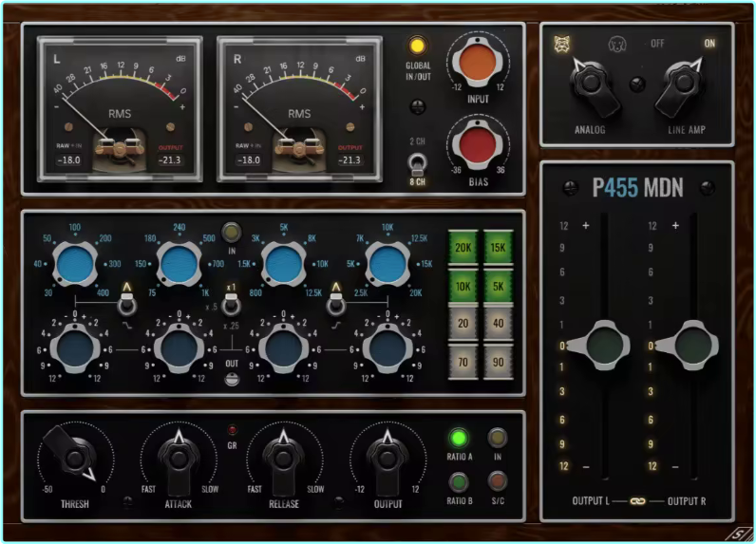
Task: Click the R channel RMS VU meter
Action: point(299,110)
